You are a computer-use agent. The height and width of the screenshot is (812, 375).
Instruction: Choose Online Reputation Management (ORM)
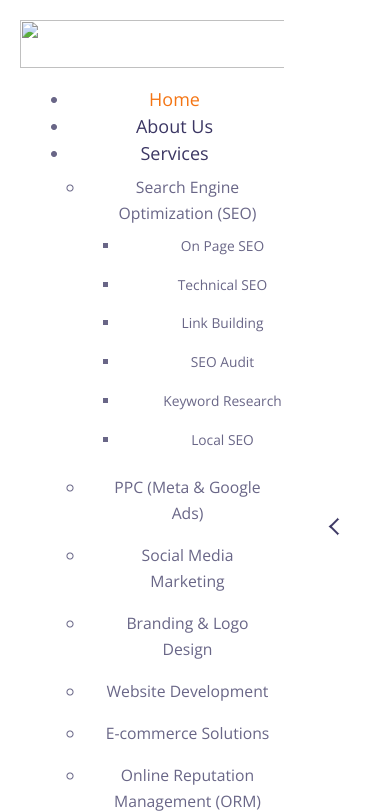[188, 788]
